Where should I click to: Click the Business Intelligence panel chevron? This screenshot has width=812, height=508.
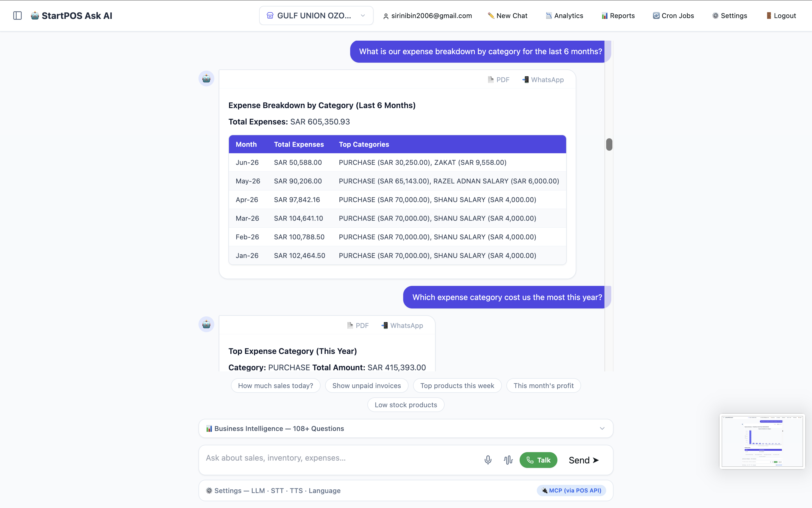pyautogui.click(x=602, y=428)
